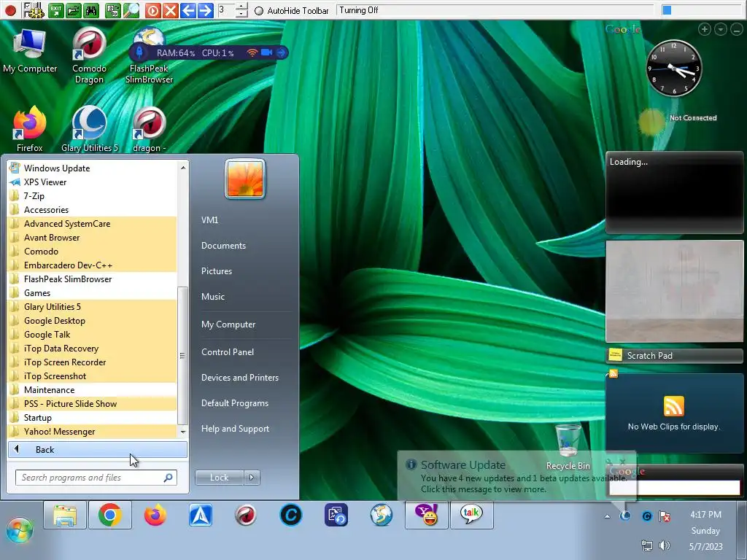This screenshot has width=747, height=560.
Task: Open Default Programs from the Start menu
Action: [234, 403]
